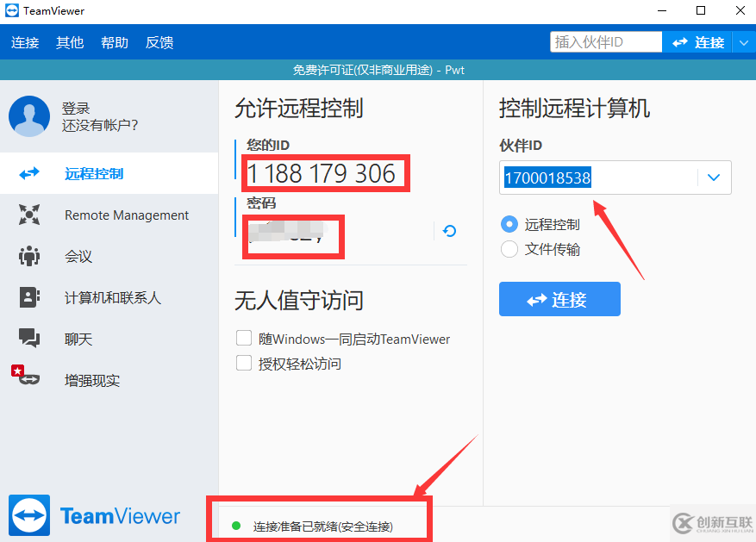Viewport: 756px width, 542px height.
Task: Click the TeamViewer logo at bottom left
Action: (94, 515)
